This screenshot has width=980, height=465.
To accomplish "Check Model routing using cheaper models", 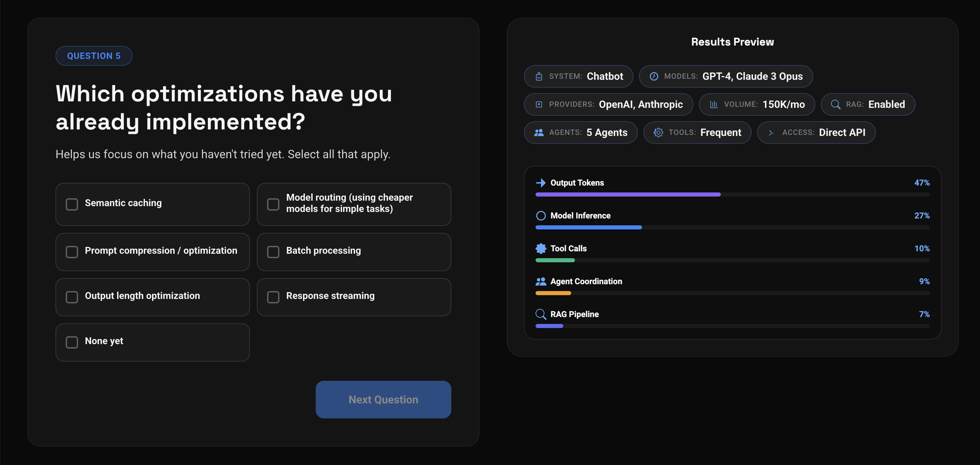I will tap(273, 204).
